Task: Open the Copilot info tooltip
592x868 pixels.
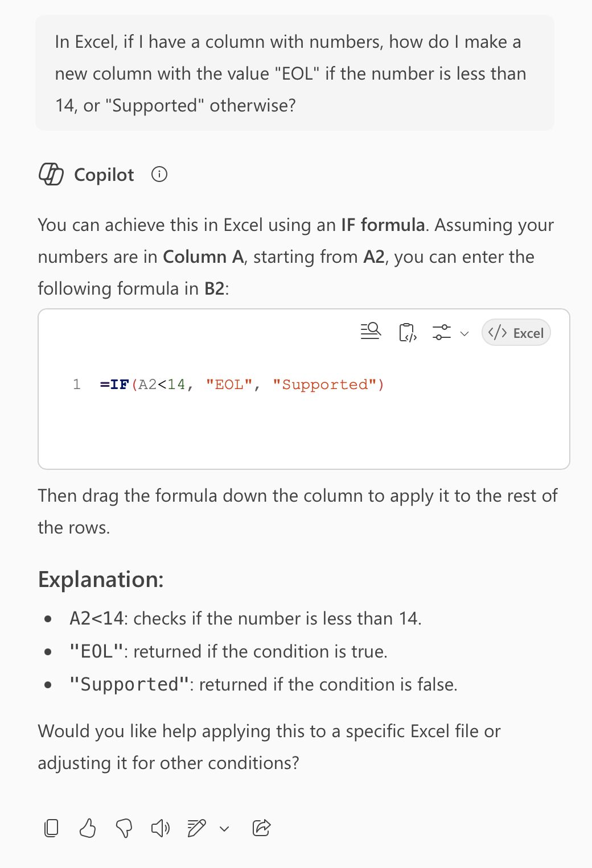Action: pos(159,175)
